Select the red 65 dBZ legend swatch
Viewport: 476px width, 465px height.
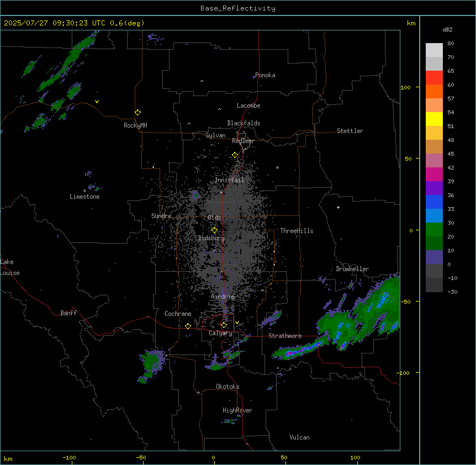[x=434, y=78]
